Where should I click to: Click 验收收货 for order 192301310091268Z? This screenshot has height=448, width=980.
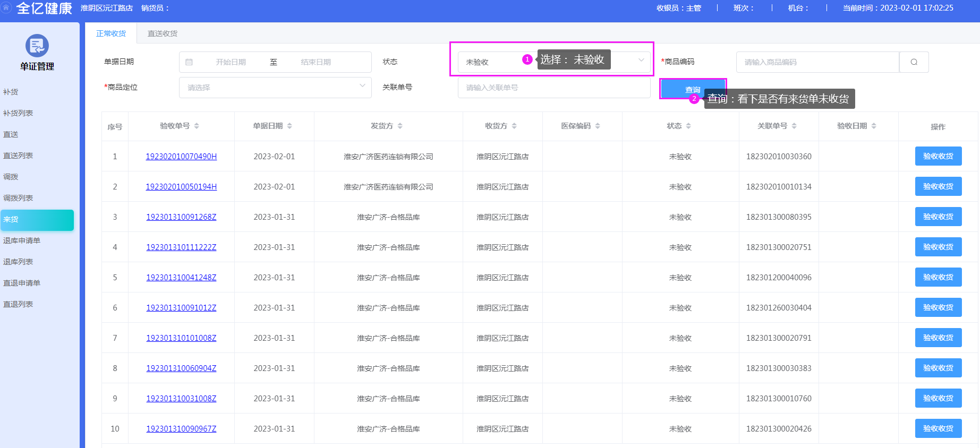(938, 217)
